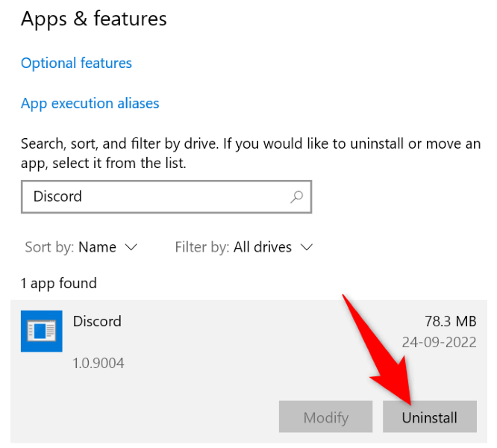Click the Sort by label text

point(47,246)
